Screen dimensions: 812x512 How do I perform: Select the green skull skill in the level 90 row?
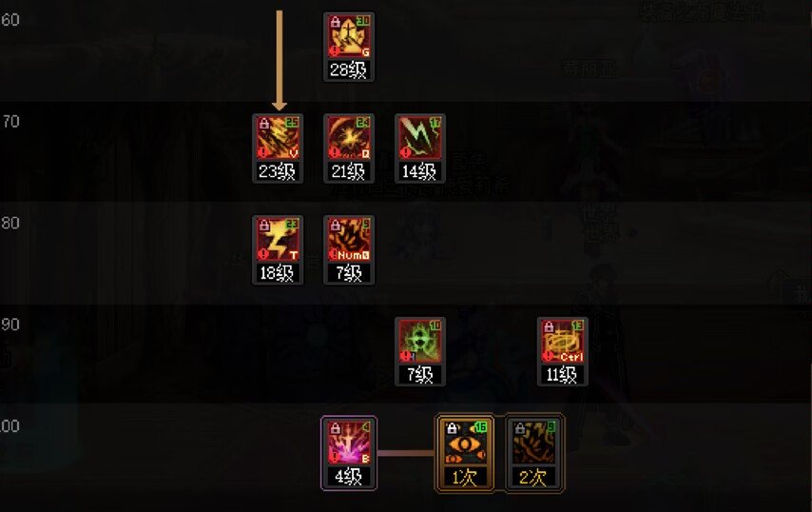[x=420, y=342]
